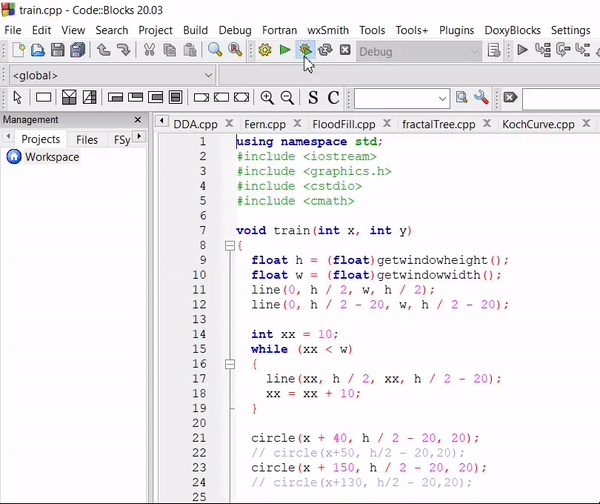Debugger next line icon
The image size is (600, 504).
tap(563, 50)
